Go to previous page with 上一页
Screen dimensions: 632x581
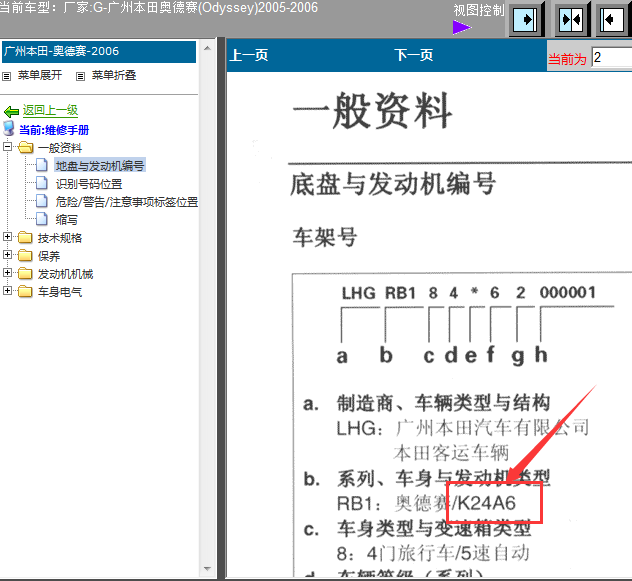click(249, 55)
